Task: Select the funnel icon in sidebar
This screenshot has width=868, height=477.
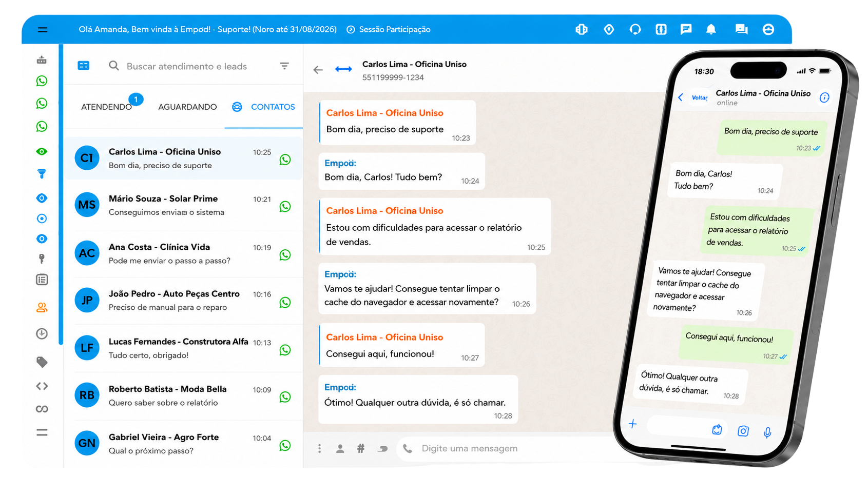Action: click(x=42, y=174)
